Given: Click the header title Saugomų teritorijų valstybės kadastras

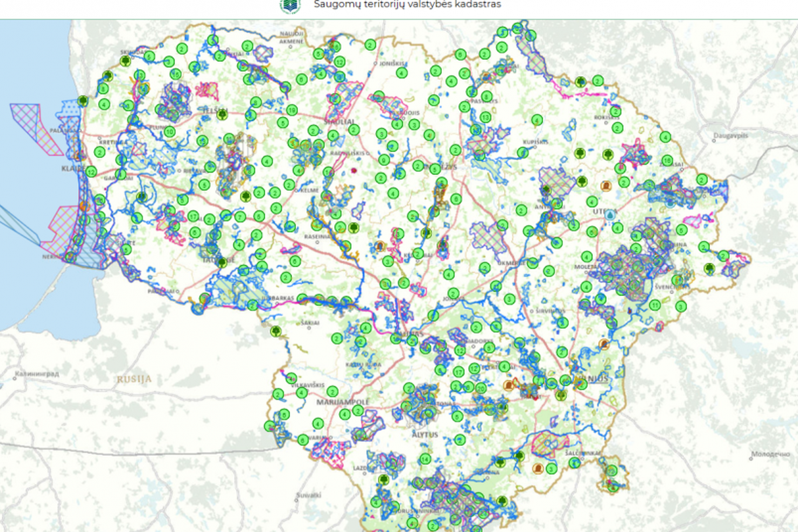Looking at the screenshot, I should click(x=407, y=5).
